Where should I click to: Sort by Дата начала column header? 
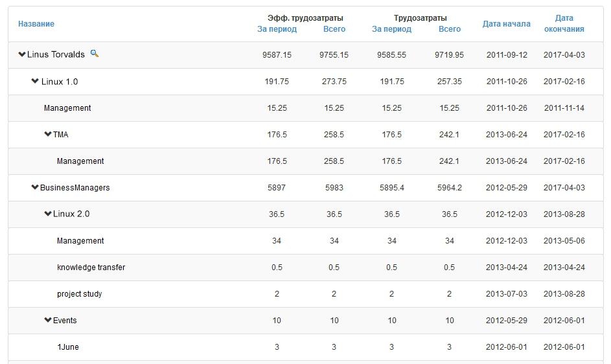point(507,24)
